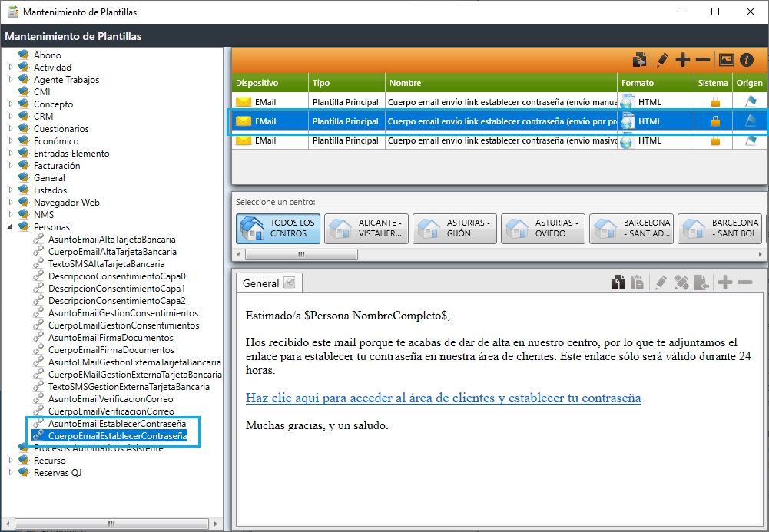Sort by the Origen column header
Image resolution: width=769 pixels, height=532 pixels.
[x=749, y=83]
